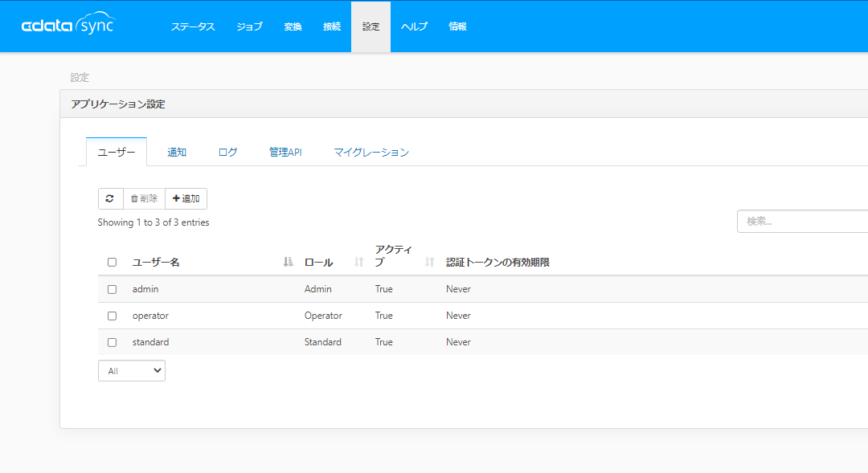Screen dimensions: 868x473
Task: Check the admin user checkbox
Action: (113, 289)
